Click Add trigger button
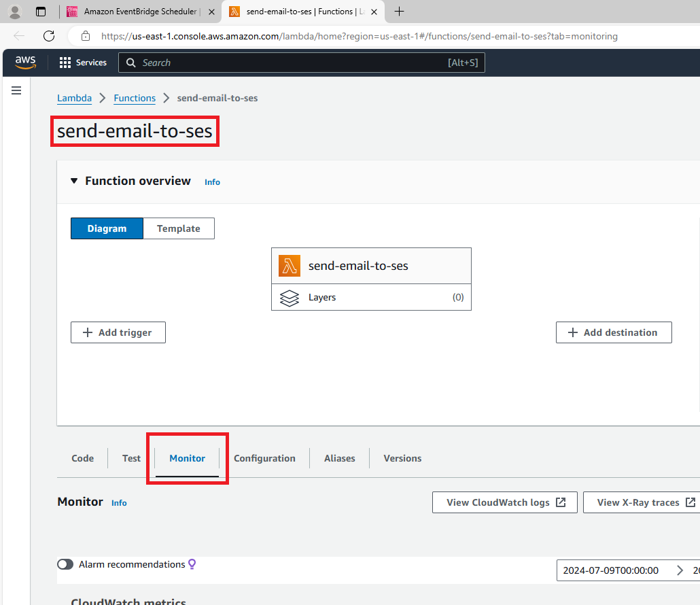This screenshot has height=605, width=700. pyautogui.click(x=118, y=332)
